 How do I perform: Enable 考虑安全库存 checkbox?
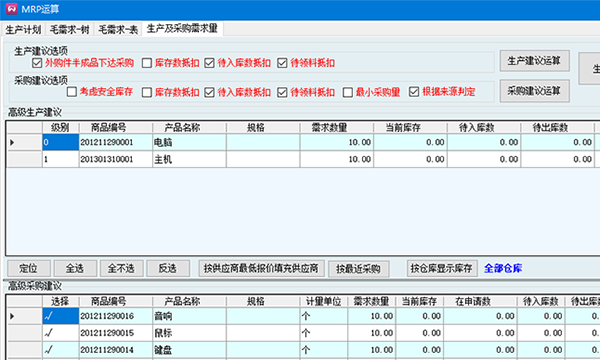pos(72,92)
